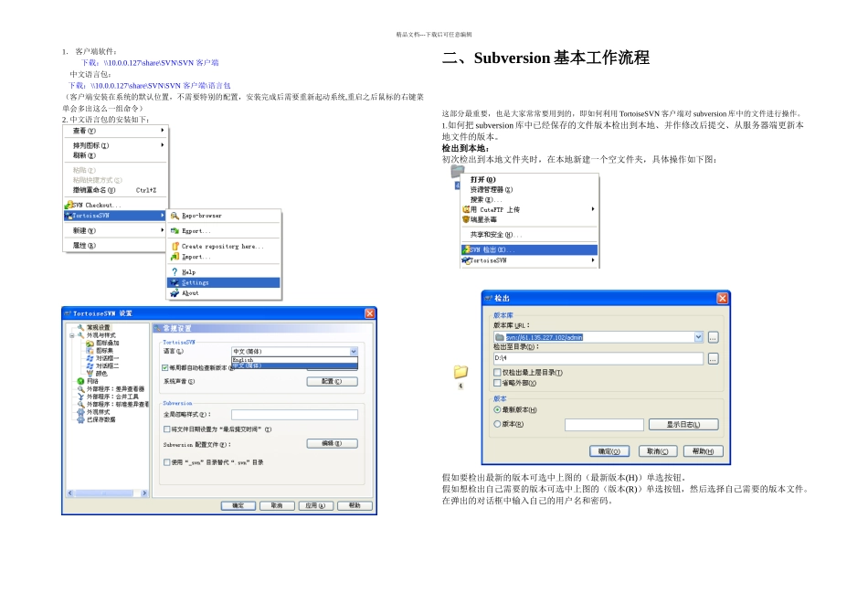Collapse the 外观与样式 tree node
This screenshot has width=868, height=614.
[x=72, y=335]
